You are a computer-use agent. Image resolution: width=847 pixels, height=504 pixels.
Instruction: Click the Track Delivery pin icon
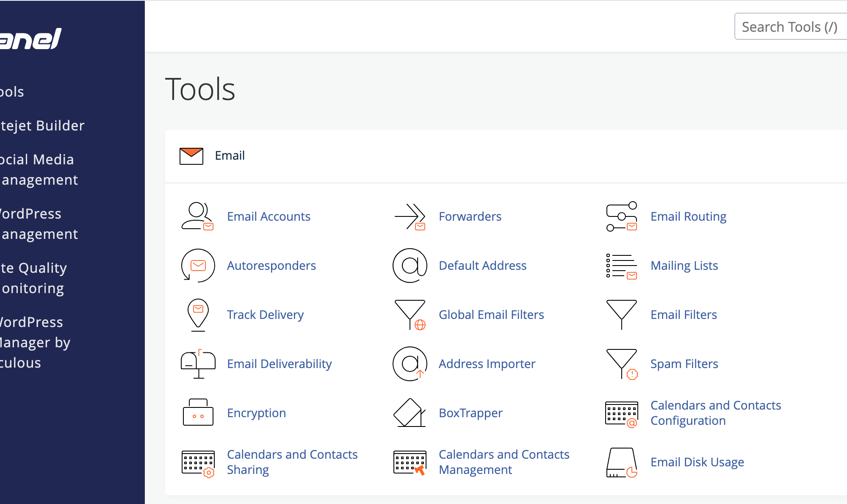coord(198,315)
